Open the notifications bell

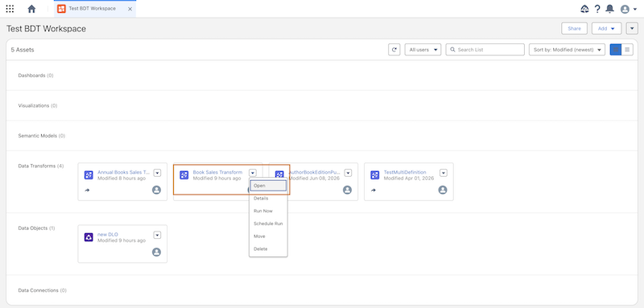[x=610, y=9]
